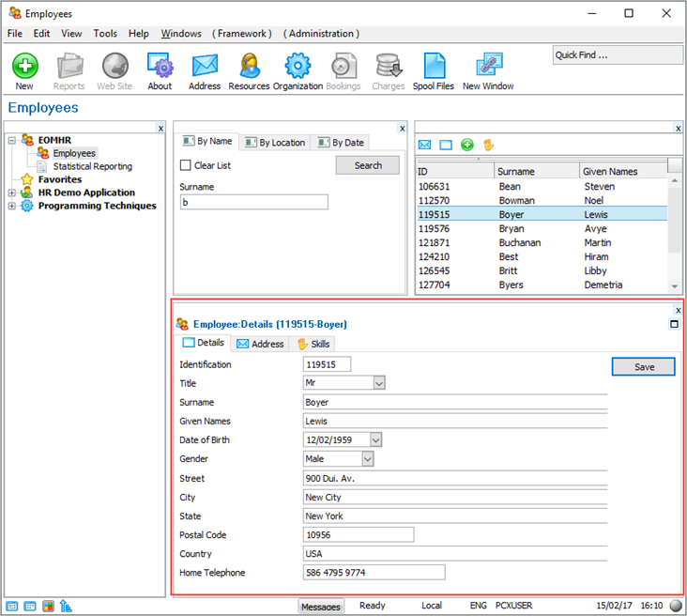
Task: Click the Save button
Action: click(644, 366)
